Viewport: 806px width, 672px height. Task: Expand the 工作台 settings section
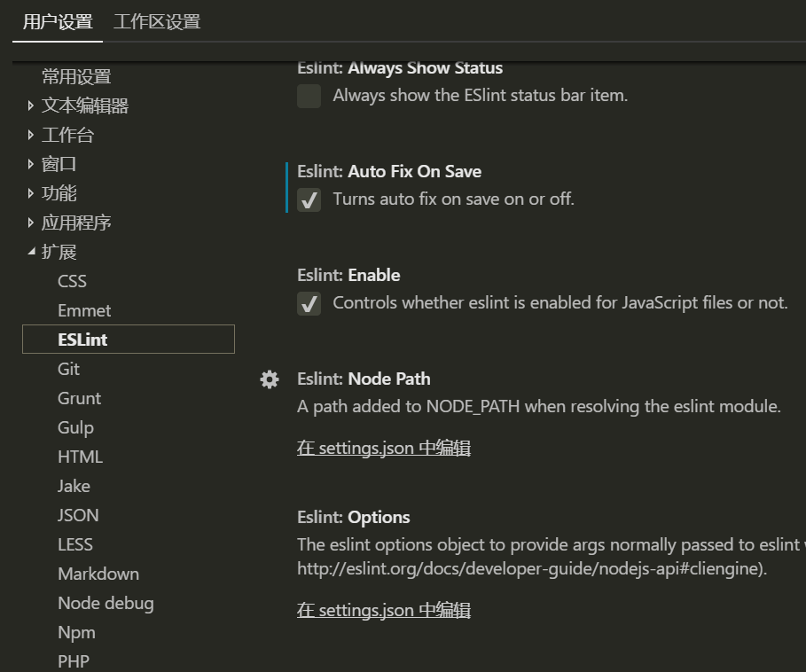pos(31,136)
